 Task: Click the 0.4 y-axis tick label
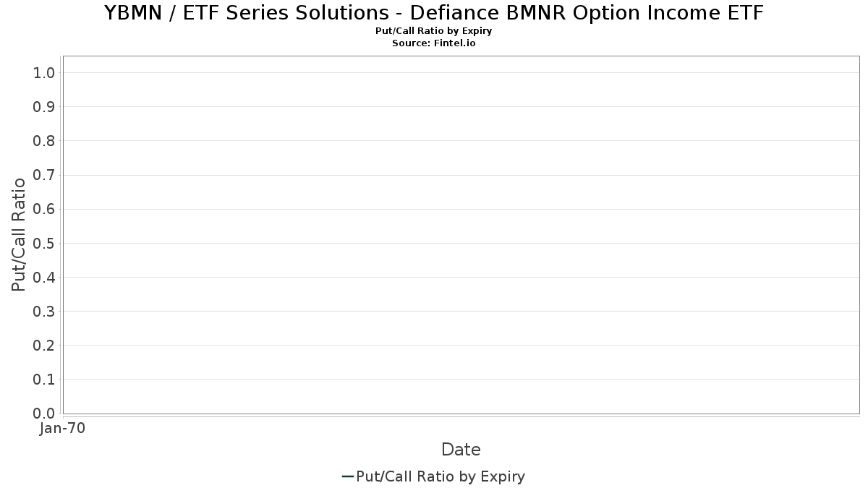[x=44, y=277]
